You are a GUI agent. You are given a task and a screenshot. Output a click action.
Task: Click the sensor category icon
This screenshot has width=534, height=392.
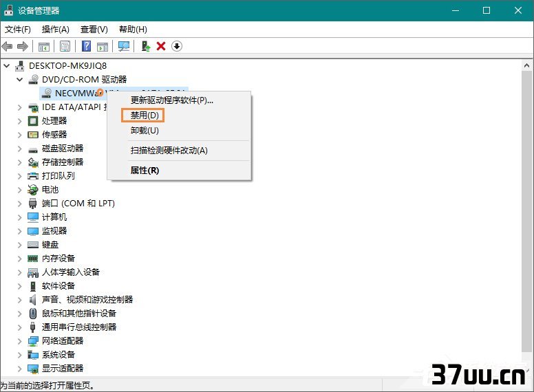33,134
